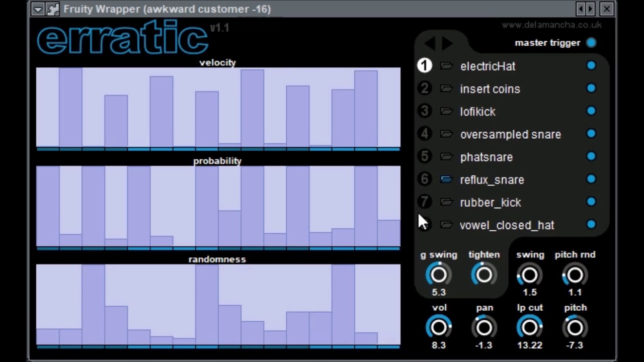Select drum slot number 3
This screenshot has width=644, height=362.
(x=425, y=111)
